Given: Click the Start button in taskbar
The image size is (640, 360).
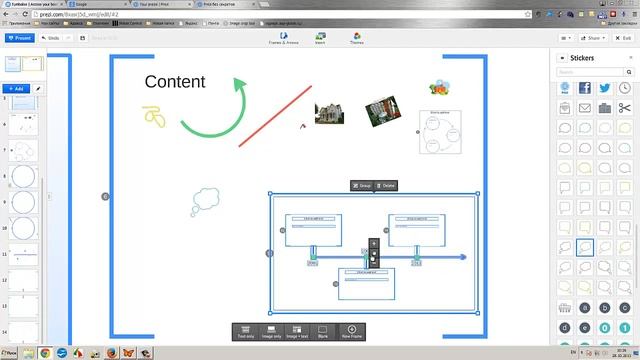Looking at the screenshot, I should tap(9, 353).
